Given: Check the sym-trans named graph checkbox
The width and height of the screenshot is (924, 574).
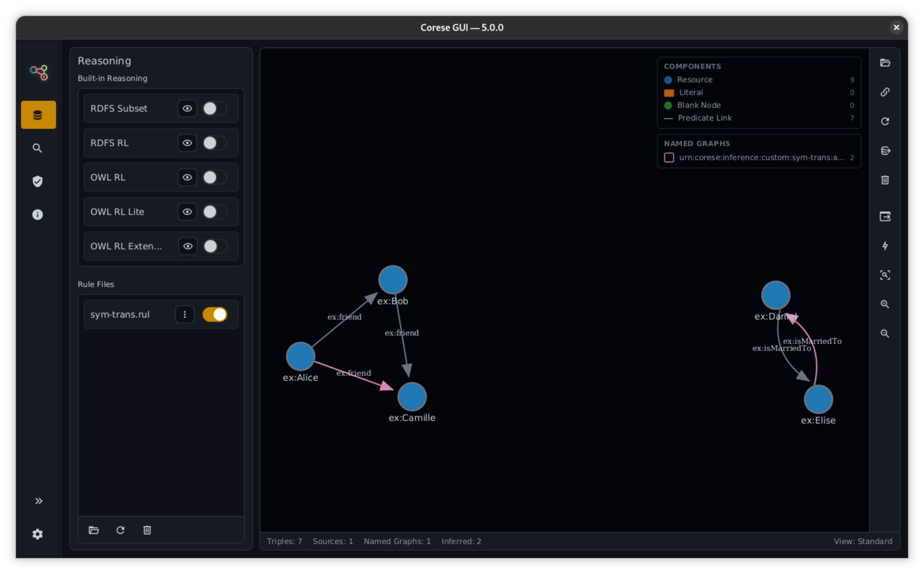Looking at the screenshot, I should 669,157.
